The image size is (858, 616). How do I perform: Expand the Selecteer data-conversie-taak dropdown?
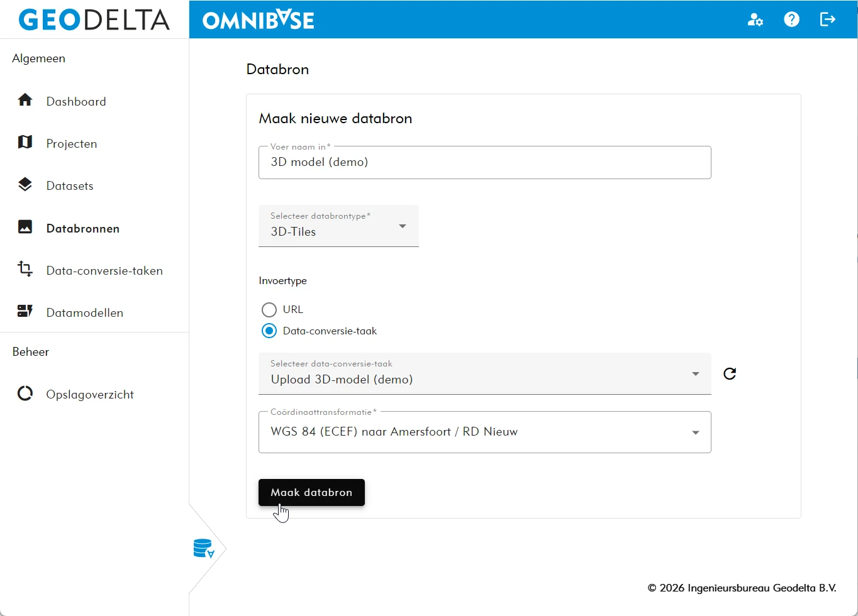pyautogui.click(x=484, y=374)
